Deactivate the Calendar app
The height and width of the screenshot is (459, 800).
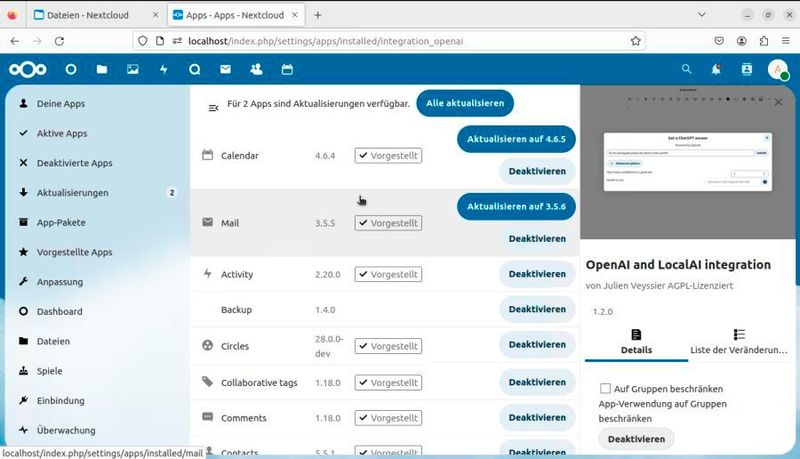[x=537, y=171]
